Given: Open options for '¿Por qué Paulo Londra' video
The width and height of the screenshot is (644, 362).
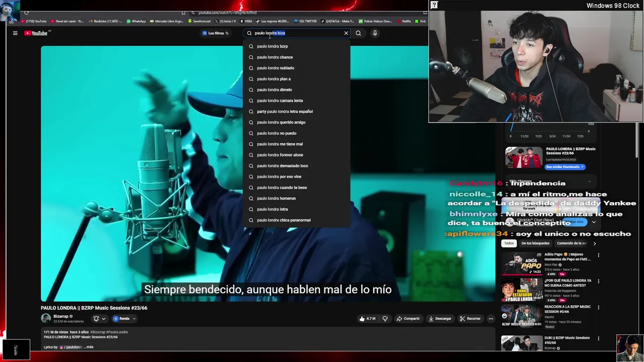Looking at the screenshot, I should click(x=598, y=281).
